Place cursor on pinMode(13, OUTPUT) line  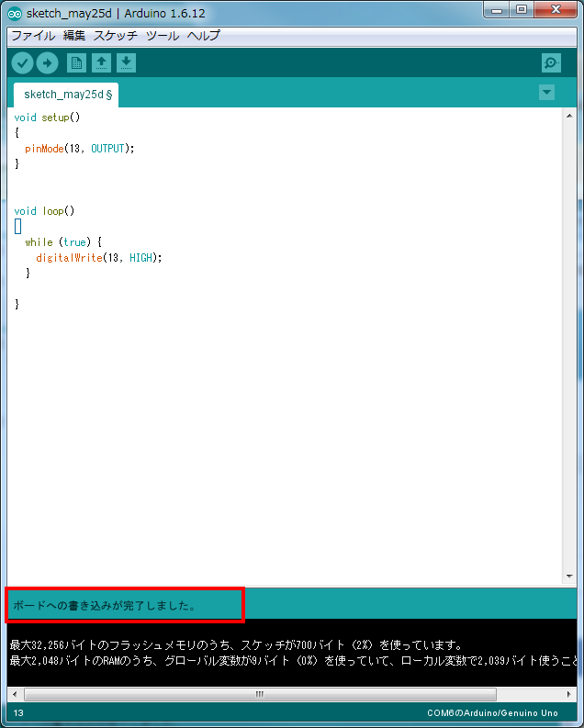click(x=80, y=149)
